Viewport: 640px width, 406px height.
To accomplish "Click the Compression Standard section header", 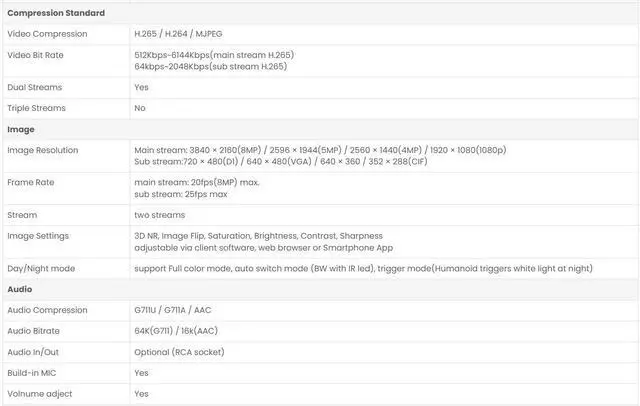I will coord(56,13).
